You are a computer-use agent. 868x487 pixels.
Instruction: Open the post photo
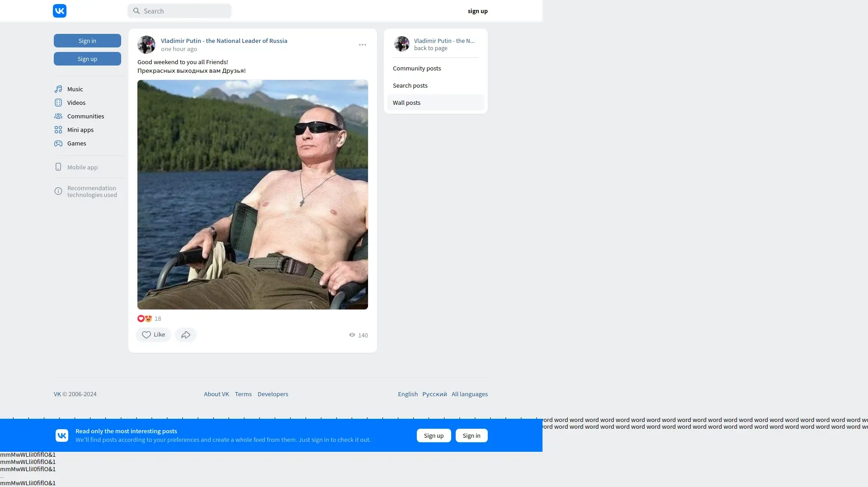[x=253, y=195]
